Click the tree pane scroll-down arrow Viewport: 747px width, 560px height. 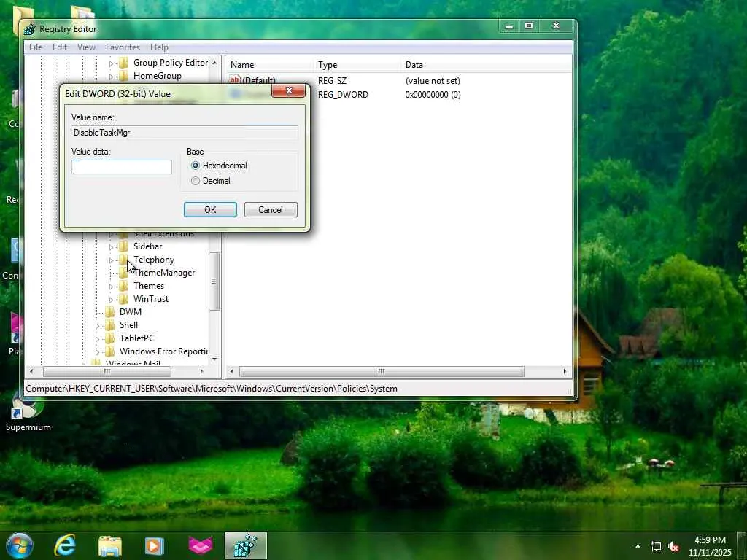214,359
